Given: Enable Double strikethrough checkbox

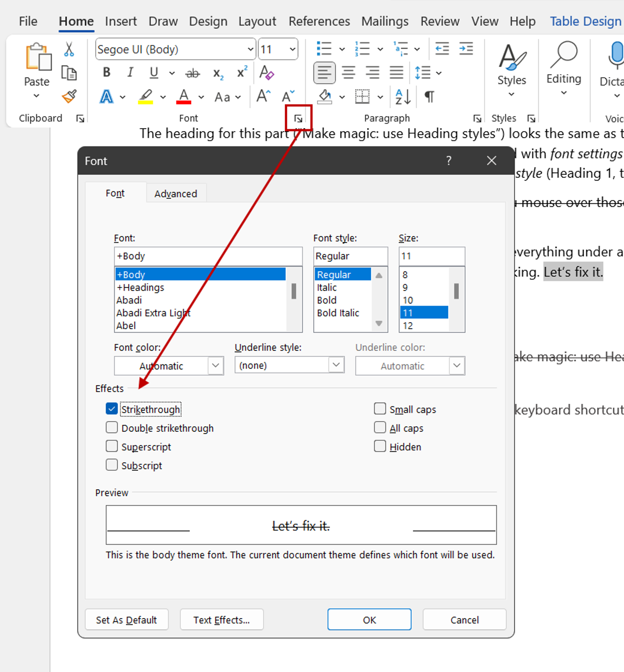Looking at the screenshot, I should [112, 428].
